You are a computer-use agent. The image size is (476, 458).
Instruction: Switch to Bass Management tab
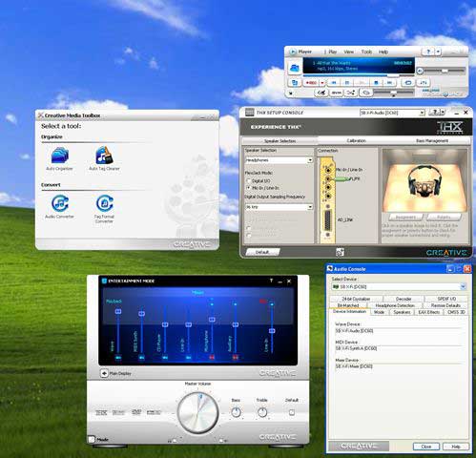coord(432,140)
